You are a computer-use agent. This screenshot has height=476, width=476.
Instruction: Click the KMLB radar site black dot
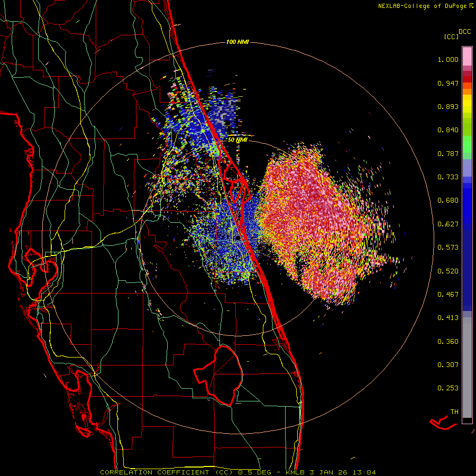click(x=238, y=239)
